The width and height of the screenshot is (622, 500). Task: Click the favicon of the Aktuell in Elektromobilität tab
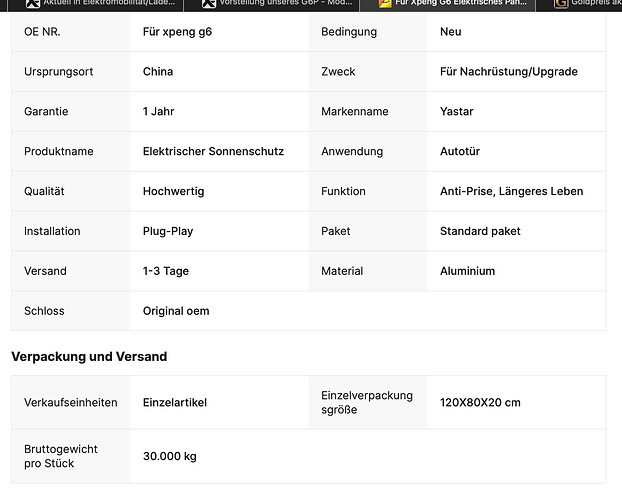[x=32, y=3]
